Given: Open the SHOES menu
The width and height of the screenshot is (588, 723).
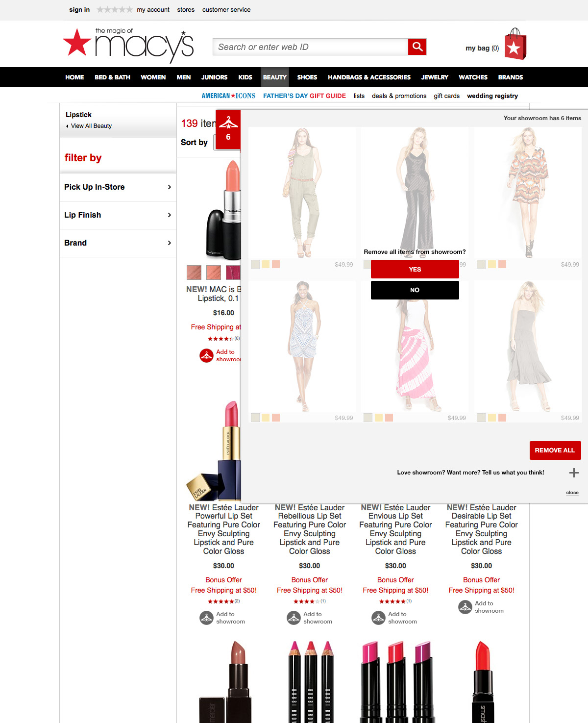Looking at the screenshot, I should pyautogui.click(x=307, y=77).
